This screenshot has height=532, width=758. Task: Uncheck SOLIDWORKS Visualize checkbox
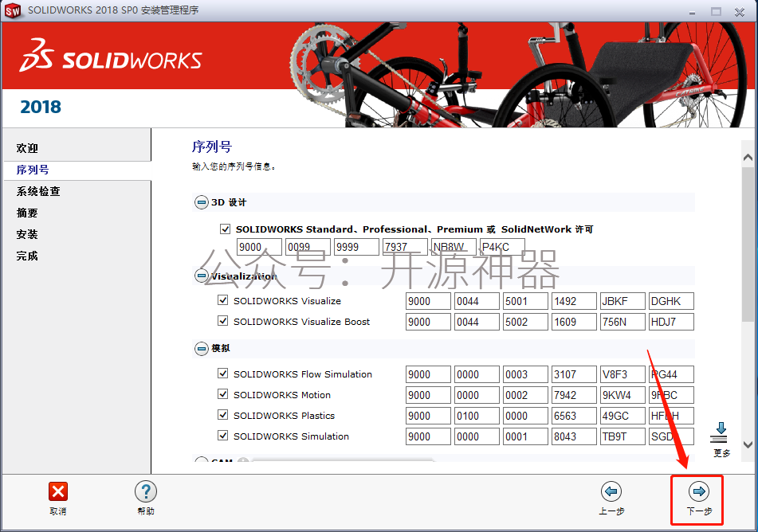pyautogui.click(x=222, y=300)
